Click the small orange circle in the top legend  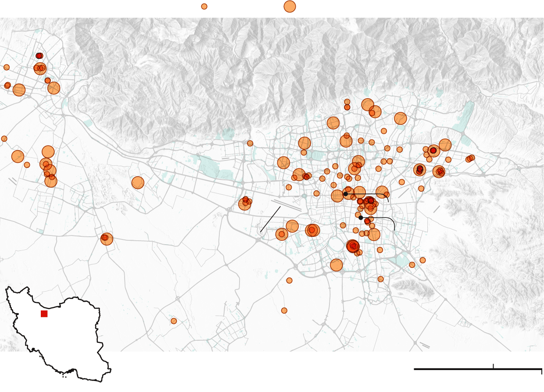(x=204, y=7)
